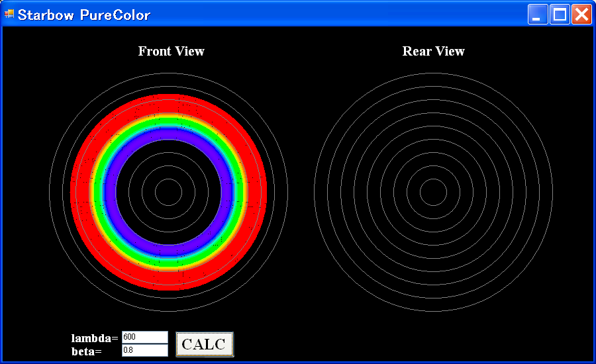Click the "Starbow PureColor" title bar text
The image size is (596, 364).
(x=84, y=15)
